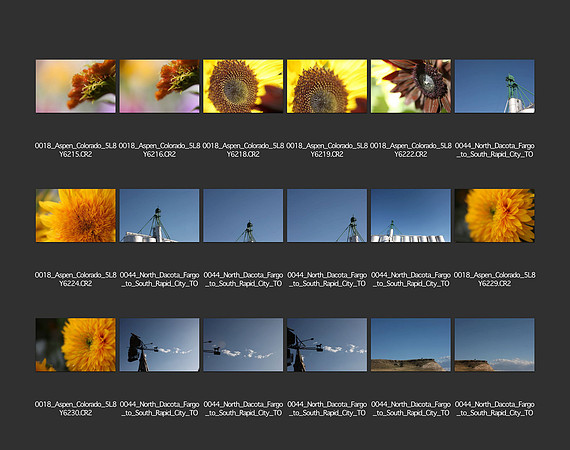570x450 pixels.
Task: Choose the Y6224.CR2 orange bloom thumbnail
Action: (x=76, y=215)
